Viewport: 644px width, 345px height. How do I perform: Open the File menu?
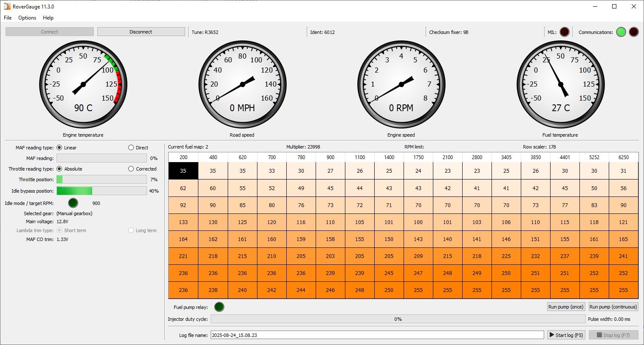pyautogui.click(x=8, y=18)
